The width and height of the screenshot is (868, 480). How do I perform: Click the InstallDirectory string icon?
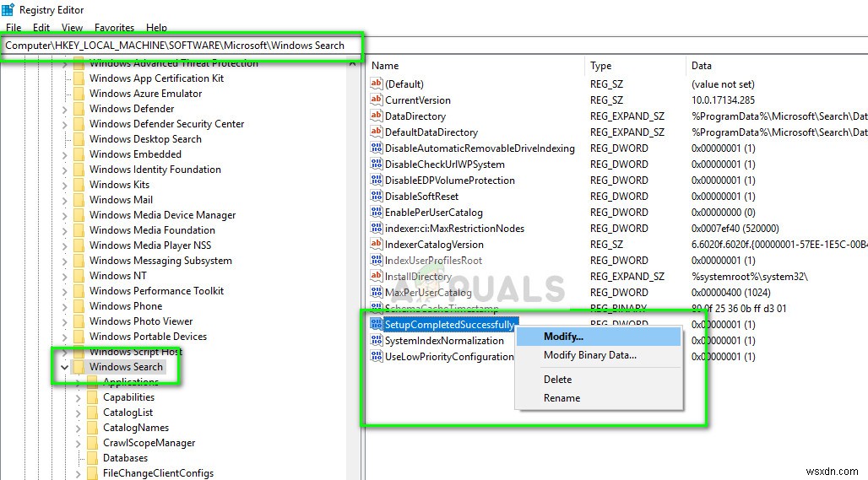pyautogui.click(x=377, y=276)
